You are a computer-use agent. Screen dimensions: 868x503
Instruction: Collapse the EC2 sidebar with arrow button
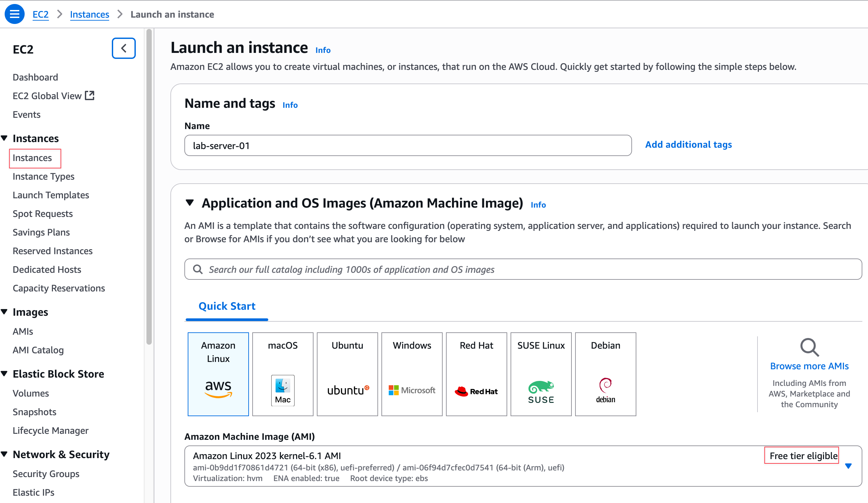[x=124, y=48]
